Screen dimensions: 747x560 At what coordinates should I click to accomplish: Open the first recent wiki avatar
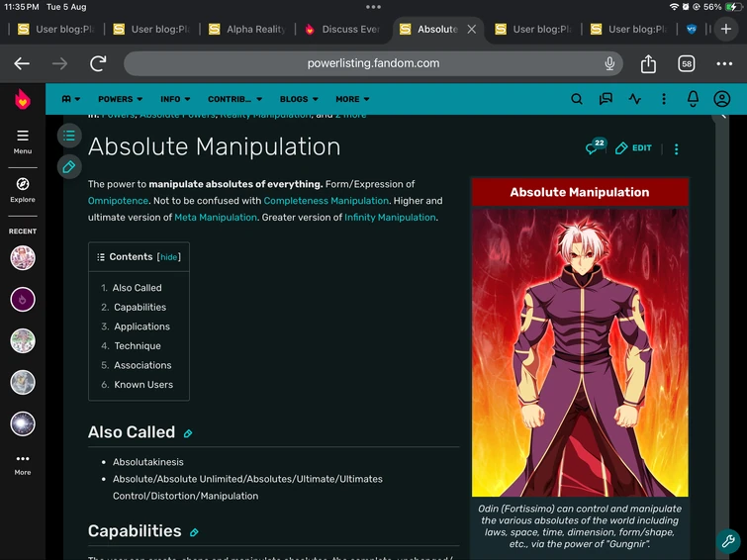point(23,258)
